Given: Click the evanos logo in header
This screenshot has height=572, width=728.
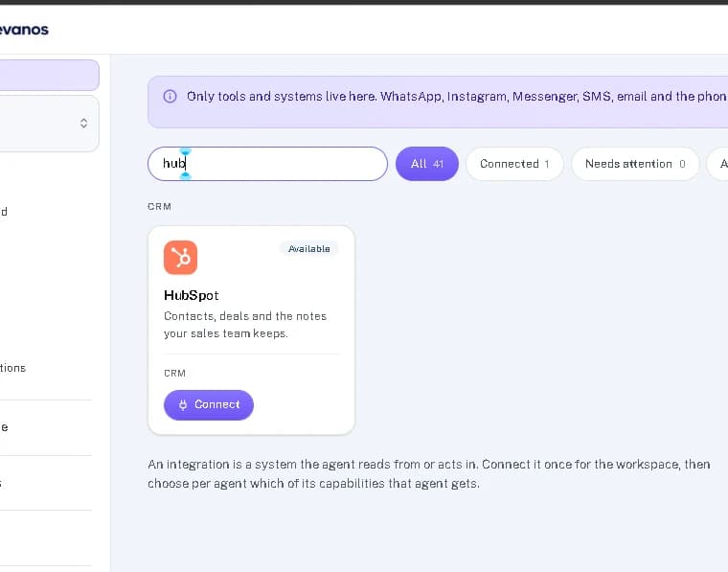Looking at the screenshot, I should click(x=23, y=30).
